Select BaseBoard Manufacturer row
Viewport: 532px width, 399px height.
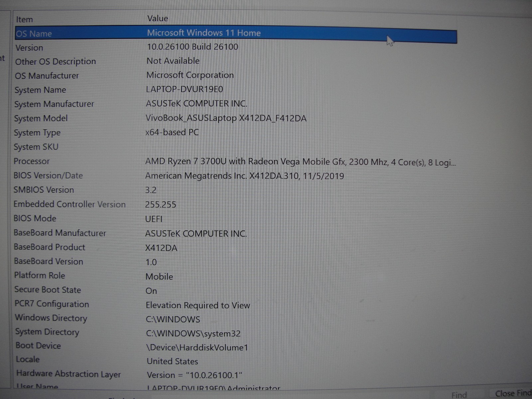click(60, 233)
